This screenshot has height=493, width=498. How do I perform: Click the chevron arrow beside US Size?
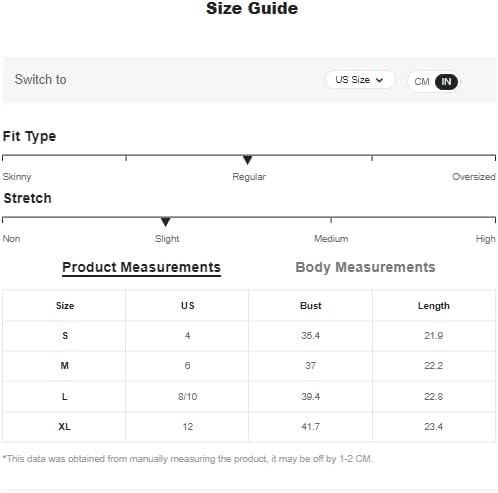pos(379,80)
